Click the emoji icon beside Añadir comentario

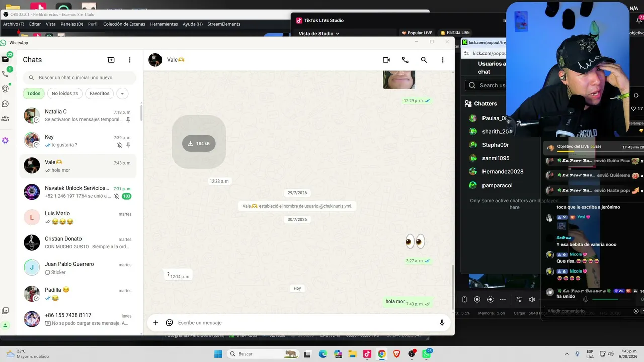636,311
